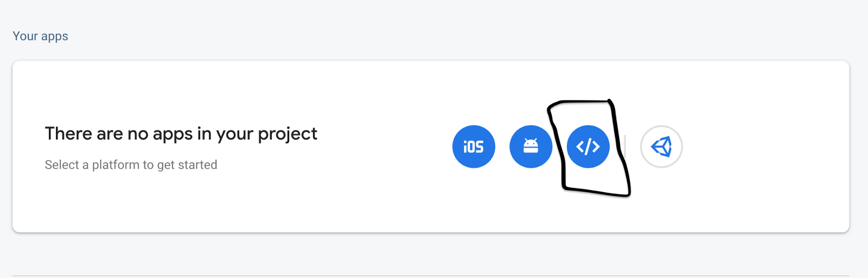Click the white circle with Unity logo
Screen dimensions: 868x278
(x=661, y=147)
